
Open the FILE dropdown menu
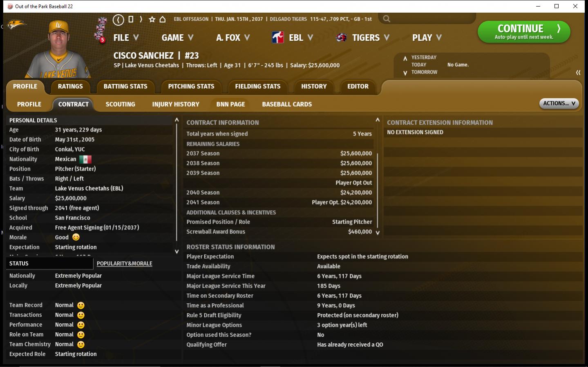click(126, 38)
